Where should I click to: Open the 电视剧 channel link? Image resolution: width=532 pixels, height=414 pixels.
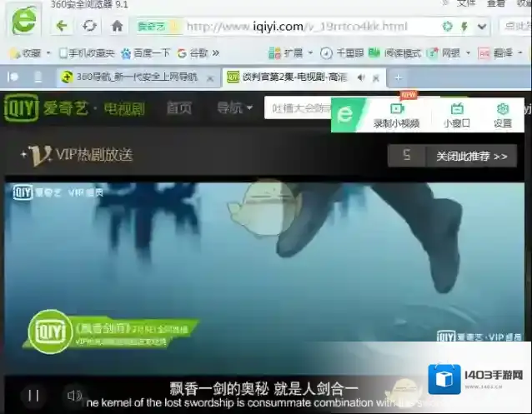pos(124,109)
